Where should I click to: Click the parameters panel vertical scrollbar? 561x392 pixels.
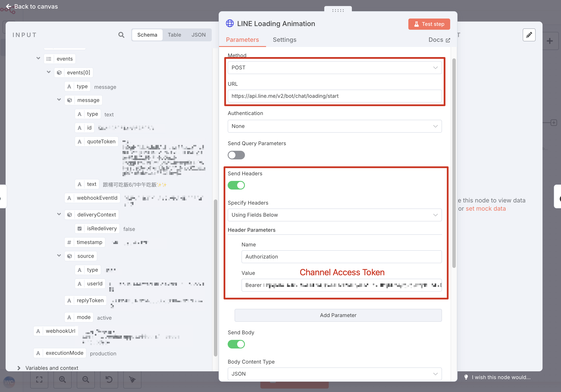454,163
